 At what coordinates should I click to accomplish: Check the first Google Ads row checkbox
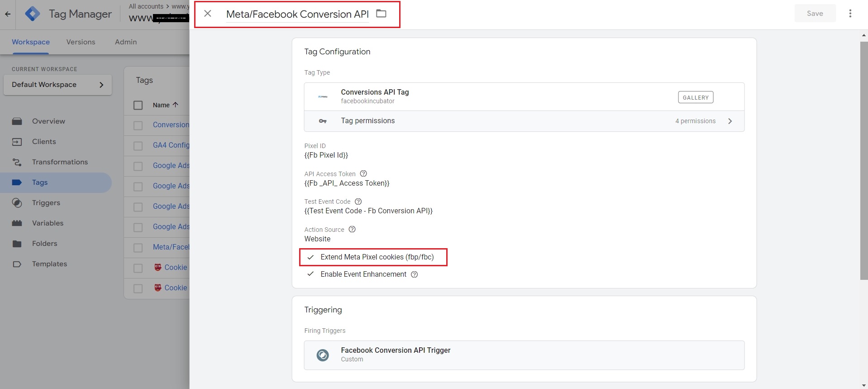pos(138,166)
